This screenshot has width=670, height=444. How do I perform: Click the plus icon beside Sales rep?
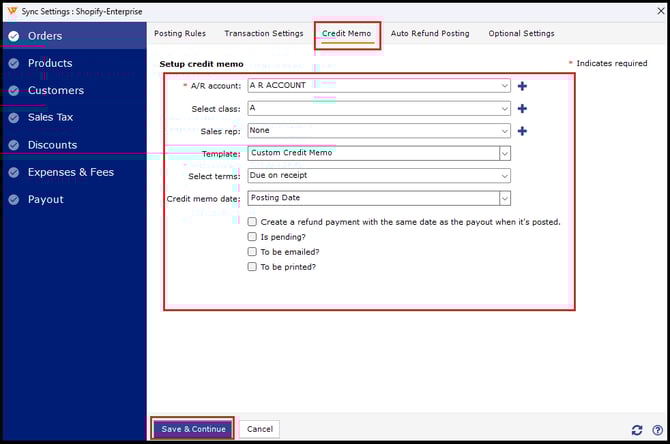522,131
